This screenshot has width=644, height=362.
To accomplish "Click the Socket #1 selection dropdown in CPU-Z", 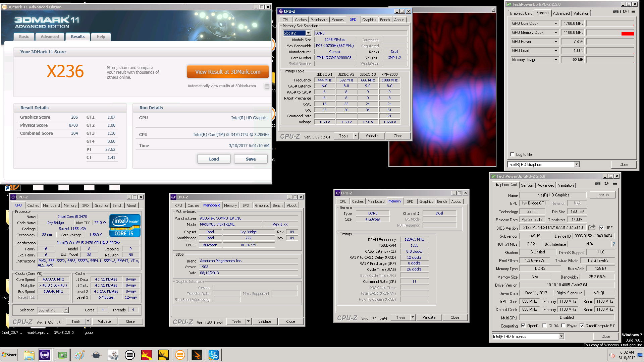I will (53, 310).
